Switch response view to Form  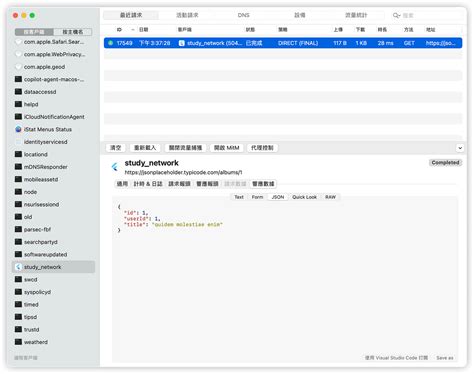point(257,197)
